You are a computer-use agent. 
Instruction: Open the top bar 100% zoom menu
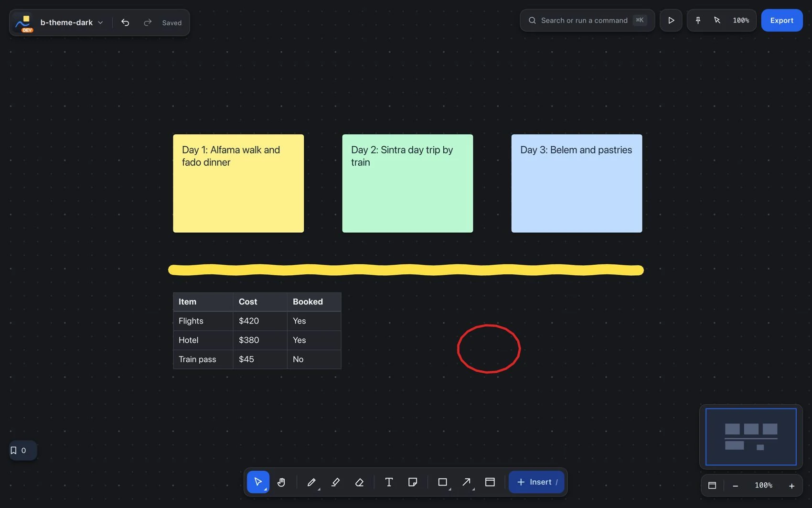(741, 20)
